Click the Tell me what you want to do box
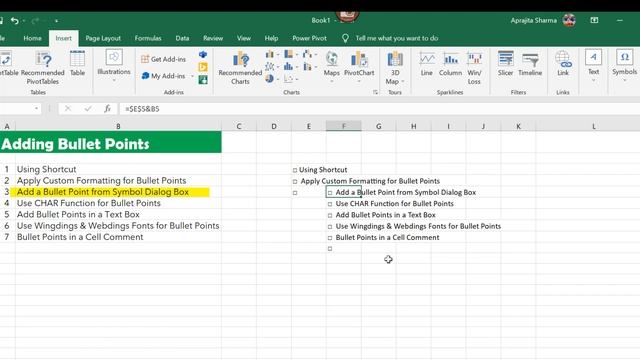The height and width of the screenshot is (360, 640). (396, 38)
